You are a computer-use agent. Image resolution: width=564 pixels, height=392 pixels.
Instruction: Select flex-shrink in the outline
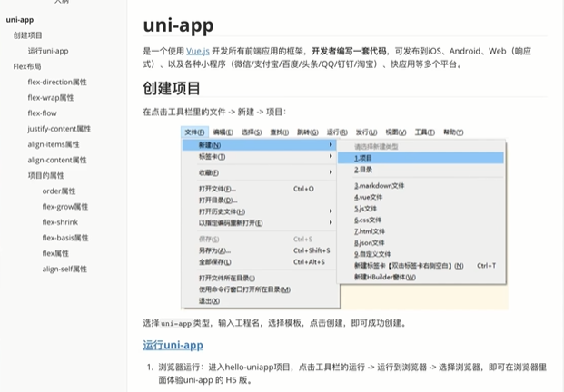[60, 222]
